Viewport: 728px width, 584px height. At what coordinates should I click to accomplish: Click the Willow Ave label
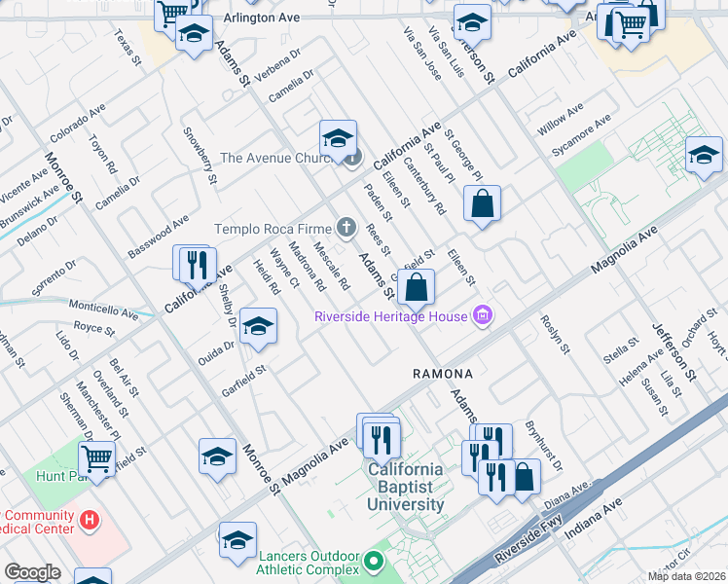pyautogui.click(x=560, y=120)
